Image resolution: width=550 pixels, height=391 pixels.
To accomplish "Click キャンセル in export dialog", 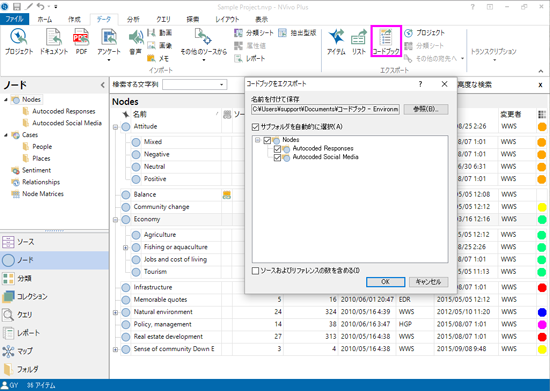I will point(428,282).
